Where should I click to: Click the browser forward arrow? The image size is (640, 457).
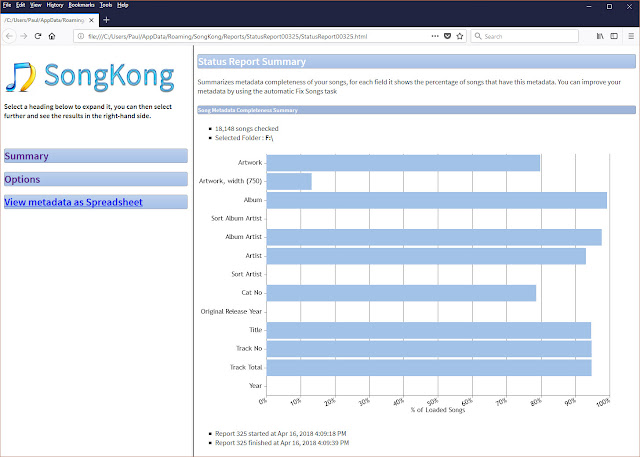click(x=24, y=36)
